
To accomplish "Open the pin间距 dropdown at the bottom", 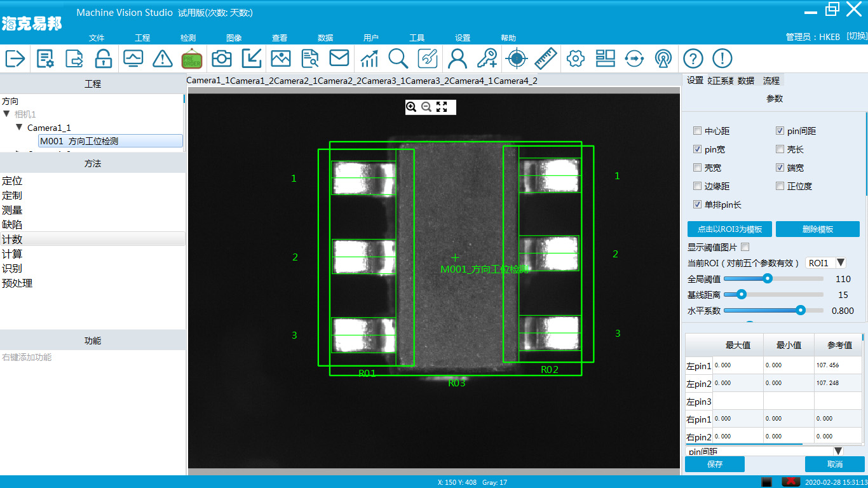I will (x=837, y=451).
